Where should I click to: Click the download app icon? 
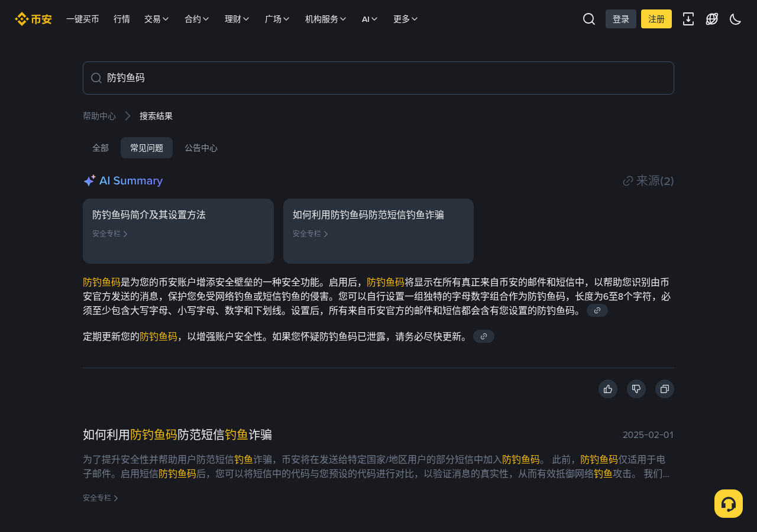click(x=688, y=19)
